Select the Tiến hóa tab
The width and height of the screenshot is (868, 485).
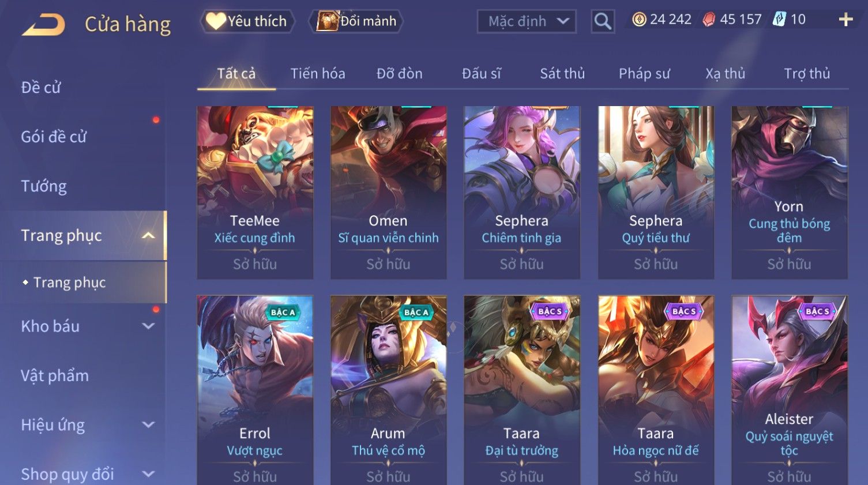tap(318, 74)
